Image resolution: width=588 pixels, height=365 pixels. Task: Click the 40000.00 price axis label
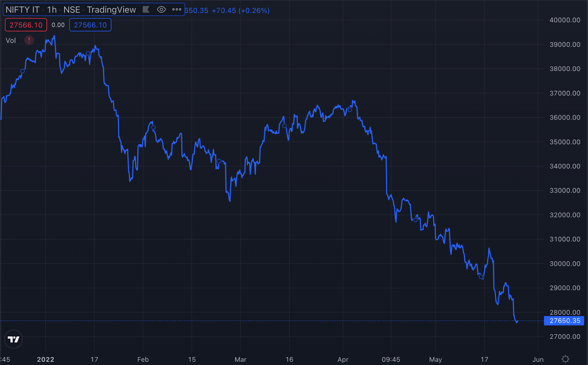565,20
